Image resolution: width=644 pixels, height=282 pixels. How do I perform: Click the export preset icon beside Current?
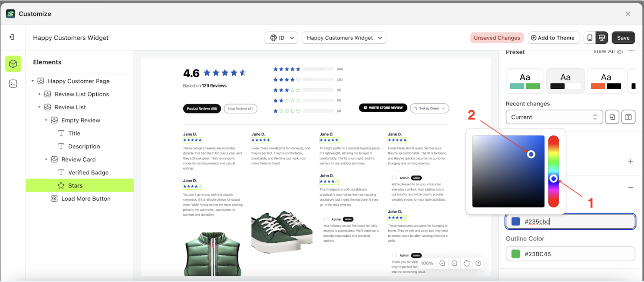628,117
